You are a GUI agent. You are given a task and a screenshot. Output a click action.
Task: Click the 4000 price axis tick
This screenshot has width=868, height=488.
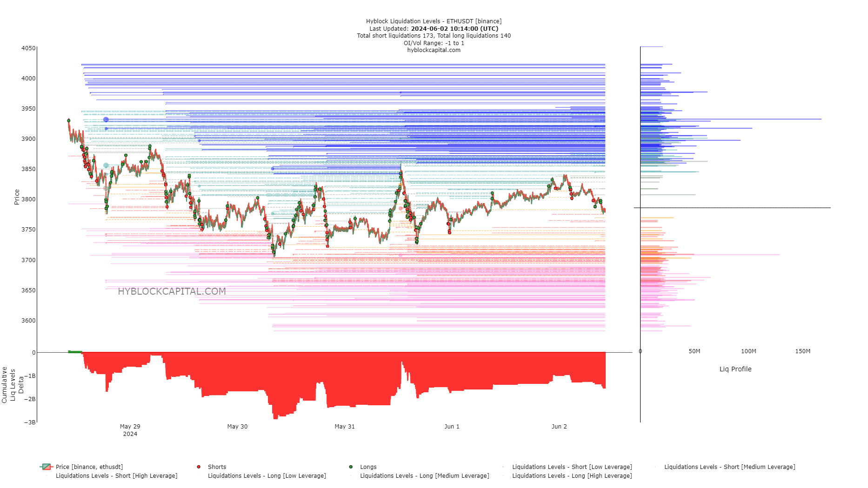[28, 79]
